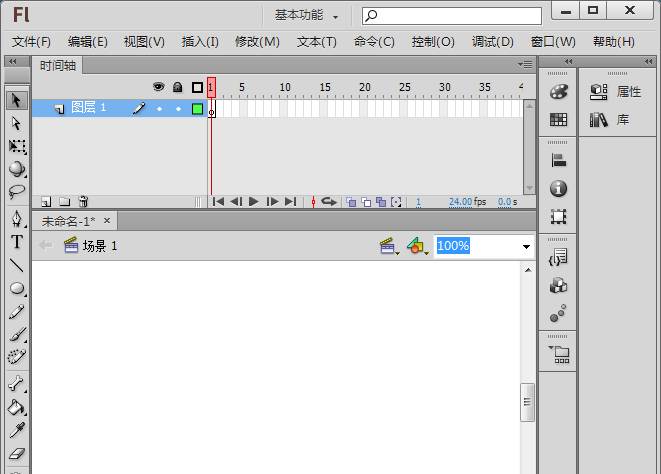Image resolution: width=661 pixels, height=474 pixels.
Task: Select the Paint Bucket tool
Action: point(17,407)
